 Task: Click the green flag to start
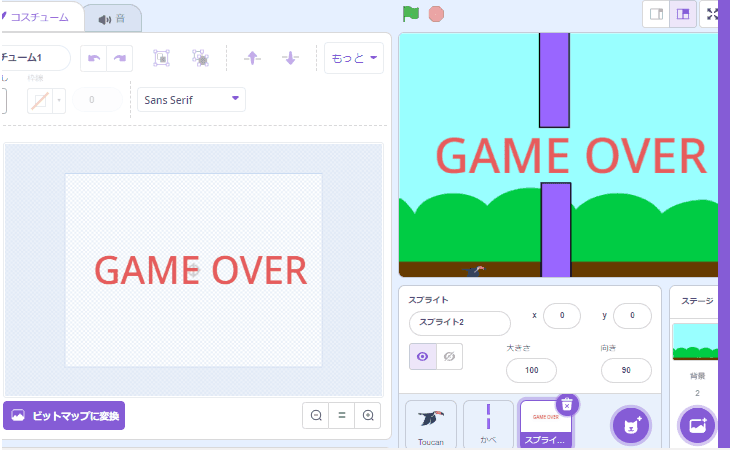410,14
